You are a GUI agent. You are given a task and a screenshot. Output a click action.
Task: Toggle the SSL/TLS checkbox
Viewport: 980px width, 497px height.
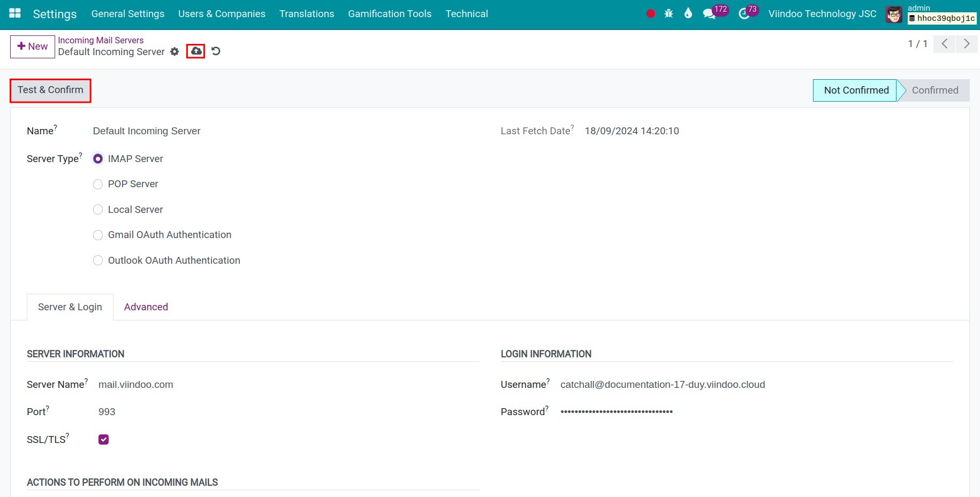[104, 439]
